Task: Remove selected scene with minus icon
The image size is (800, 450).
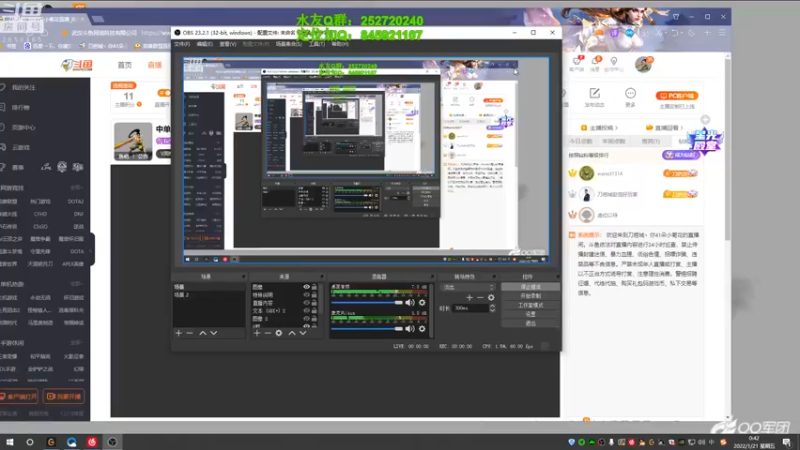Action: 190,333
